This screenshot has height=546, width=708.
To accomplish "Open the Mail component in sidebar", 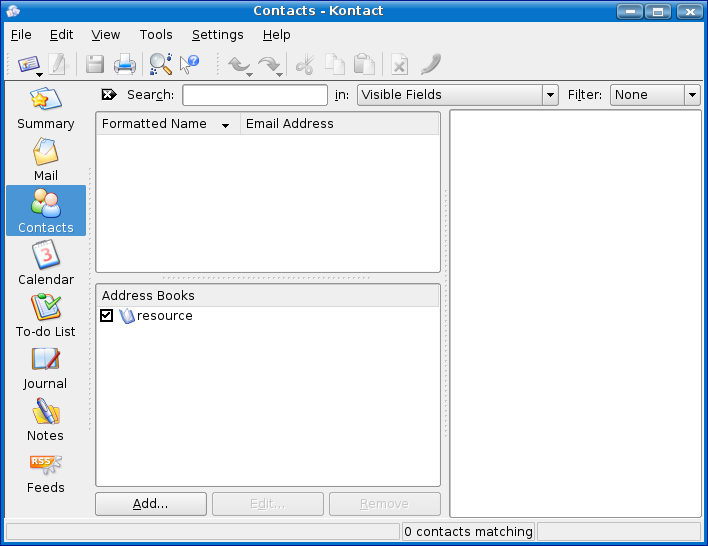I will point(46,159).
